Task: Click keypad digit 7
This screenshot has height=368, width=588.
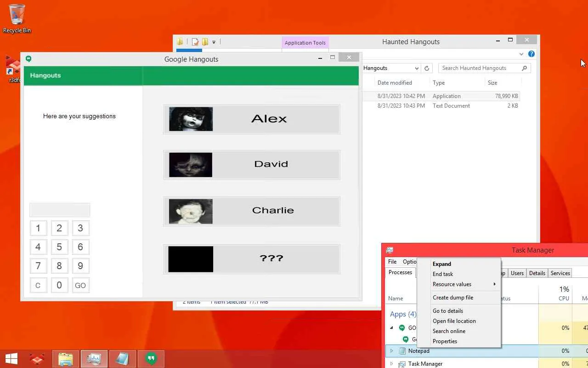Action: pos(38,266)
